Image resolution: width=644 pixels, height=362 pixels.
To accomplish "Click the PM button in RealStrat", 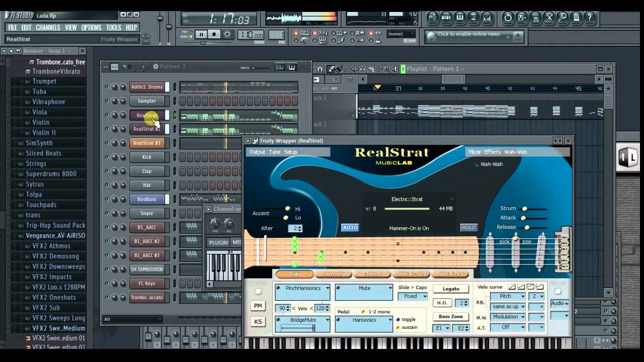I will (x=258, y=306).
